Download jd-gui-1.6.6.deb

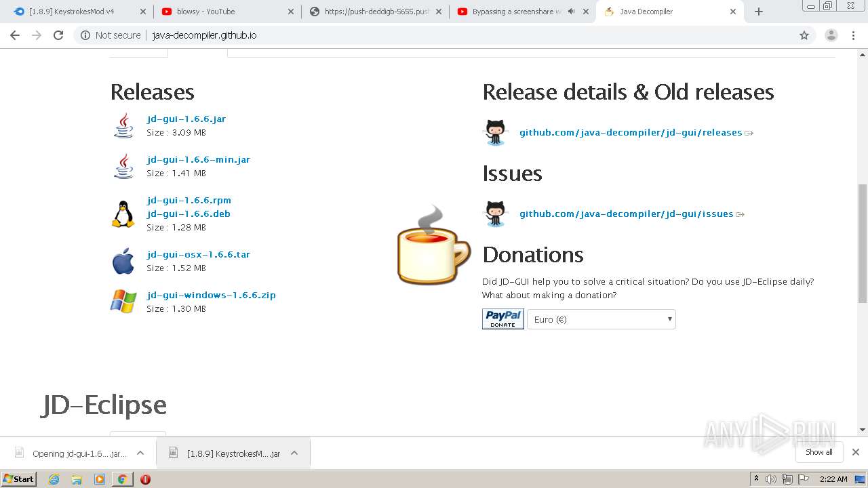click(189, 213)
